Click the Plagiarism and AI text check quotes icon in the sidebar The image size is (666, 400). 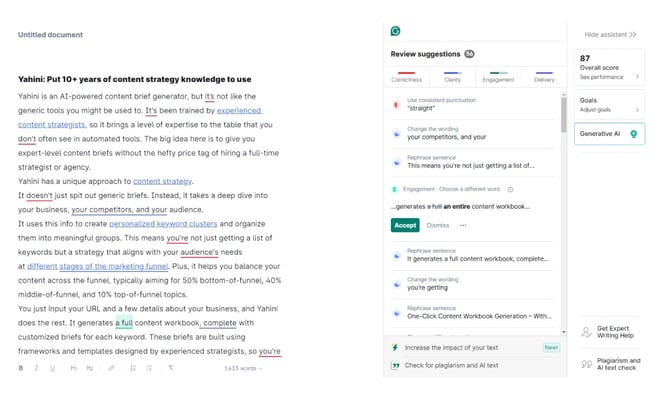[586, 364]
